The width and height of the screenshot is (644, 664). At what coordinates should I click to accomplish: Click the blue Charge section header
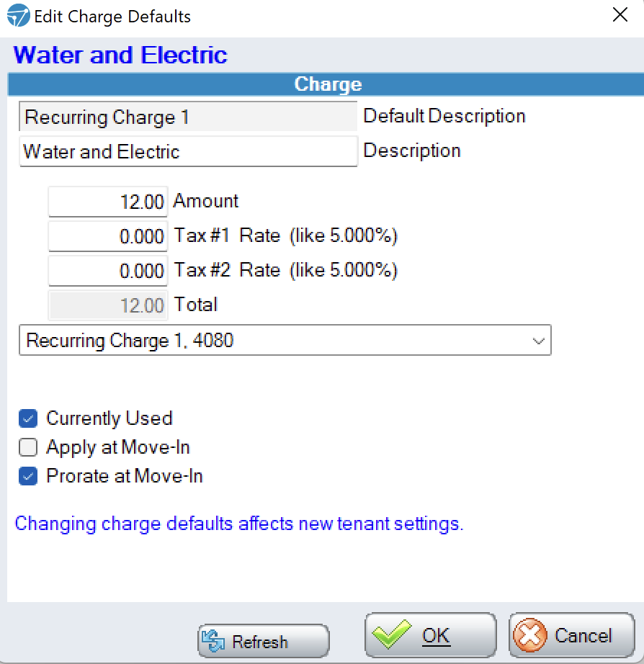(326, 84)
